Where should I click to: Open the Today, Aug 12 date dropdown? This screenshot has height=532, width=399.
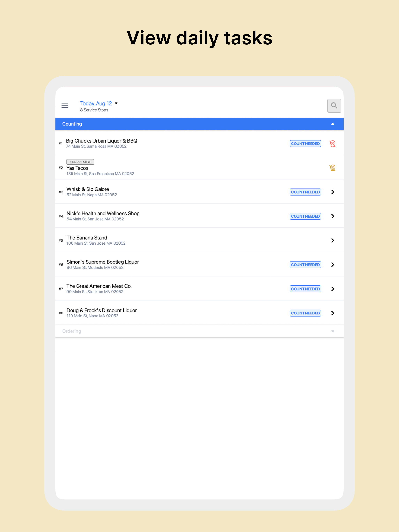click(x=99, y=103)
